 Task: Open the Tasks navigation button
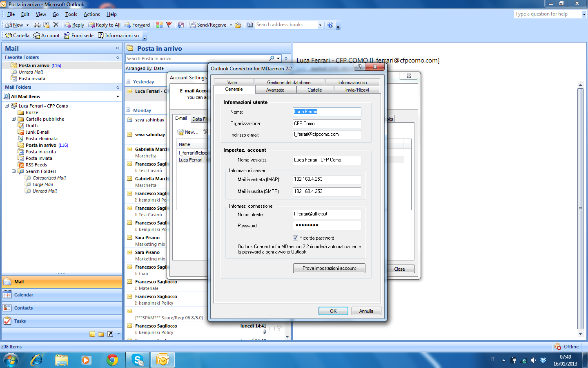(62, 321)
